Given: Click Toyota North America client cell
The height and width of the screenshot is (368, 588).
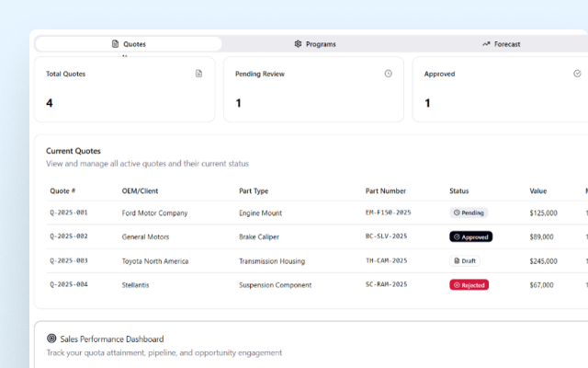Looking at the screenshot, I should [x=155, y=261].
